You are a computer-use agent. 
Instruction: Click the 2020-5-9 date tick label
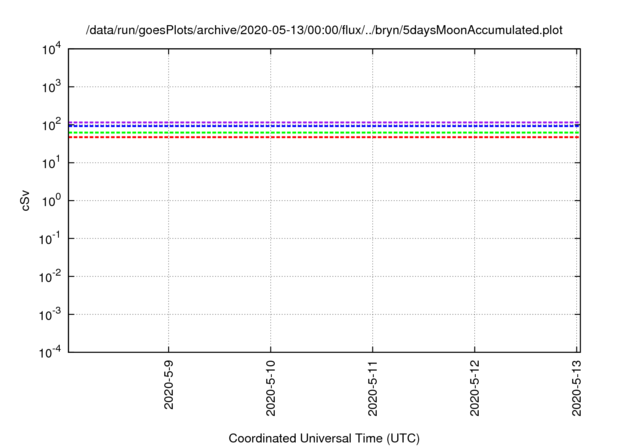pyautogui.click(x=169, y=384)
